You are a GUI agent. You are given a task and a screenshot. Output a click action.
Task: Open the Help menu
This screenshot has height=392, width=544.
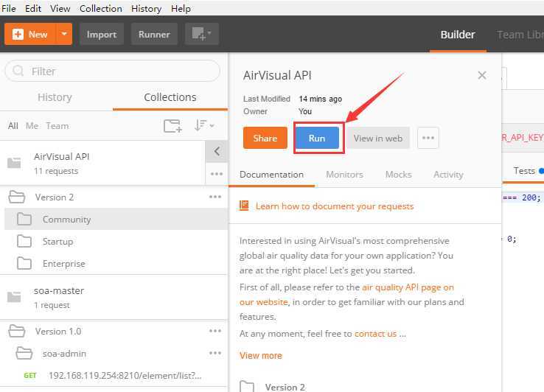click(181, 8)
